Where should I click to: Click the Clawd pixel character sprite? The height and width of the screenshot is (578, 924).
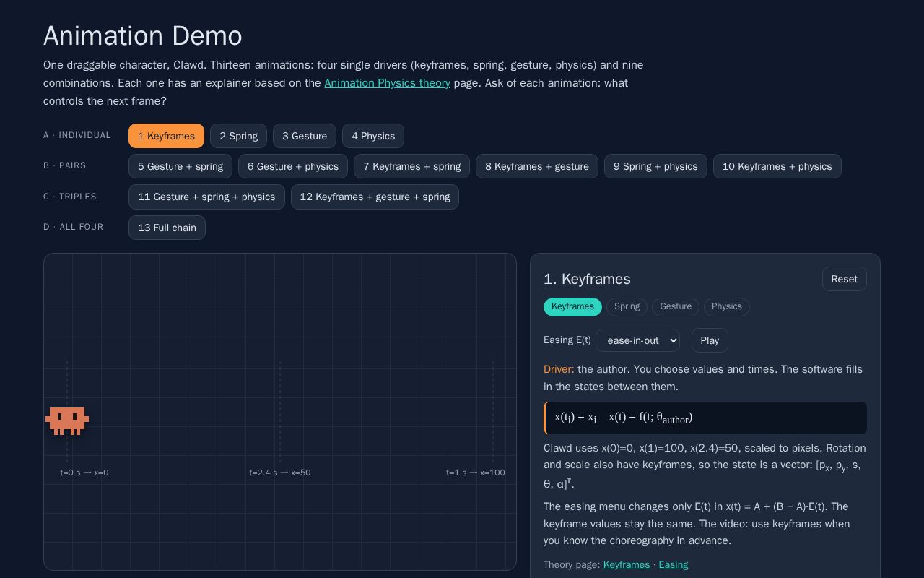(67, 421)
